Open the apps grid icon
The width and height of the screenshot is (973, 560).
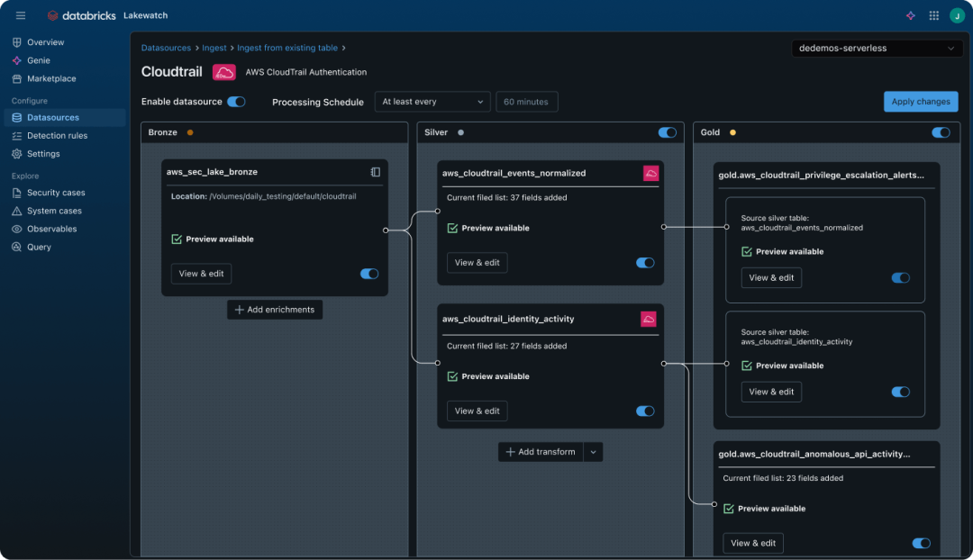[934, 15]
